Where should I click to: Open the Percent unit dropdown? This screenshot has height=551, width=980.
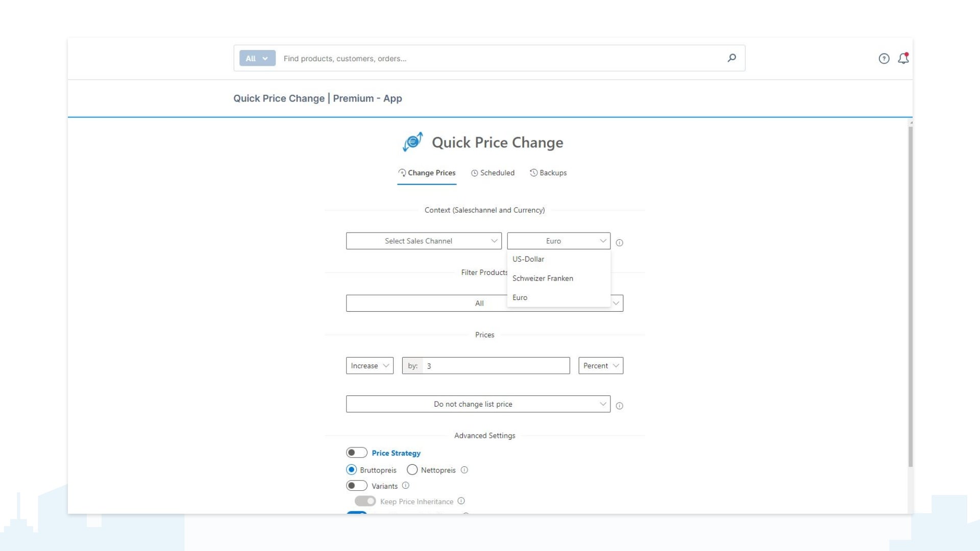[x=601, y=366]
